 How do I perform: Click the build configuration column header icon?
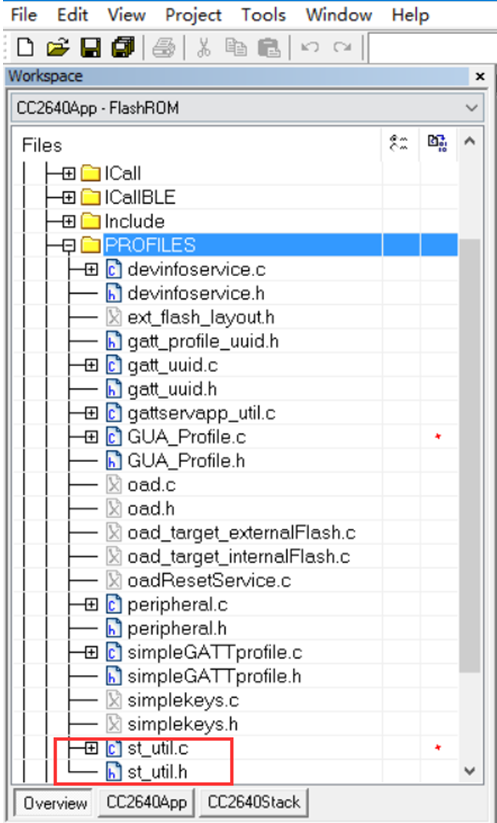tap(399, 143)
